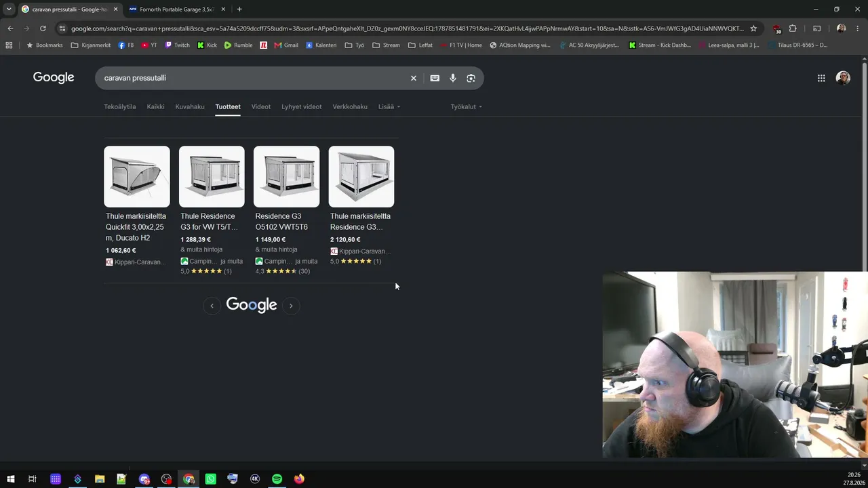This screenshot has width=868, height=488.
Task: Open the Windows Start menu
Action: coord(10,479)
